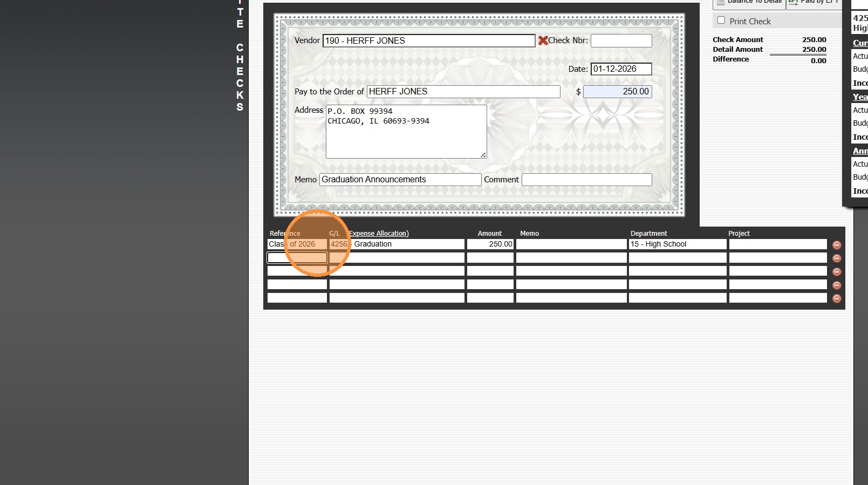Click the remove icon on the last detail row
The image size is (868, 485).
(837, 298)
